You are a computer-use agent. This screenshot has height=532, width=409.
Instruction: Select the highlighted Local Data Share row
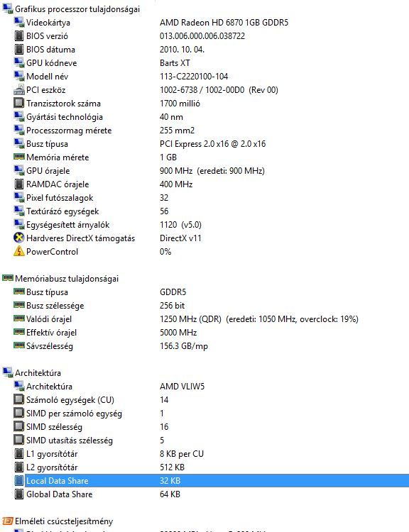(x=217, y=480)
